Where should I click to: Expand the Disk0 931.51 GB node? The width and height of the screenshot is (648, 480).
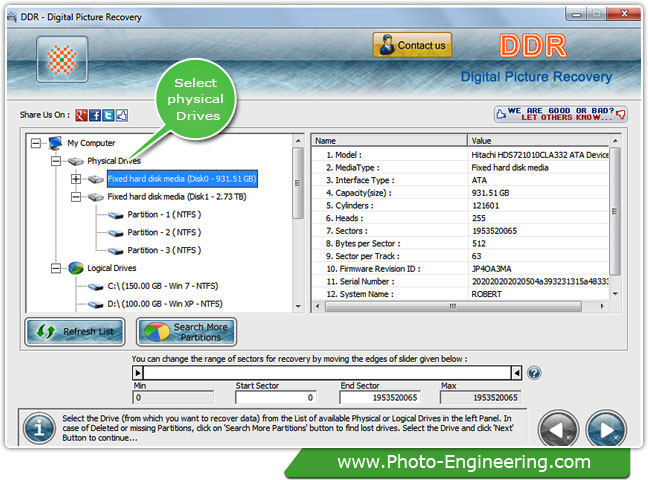click(x=76, y=179)
